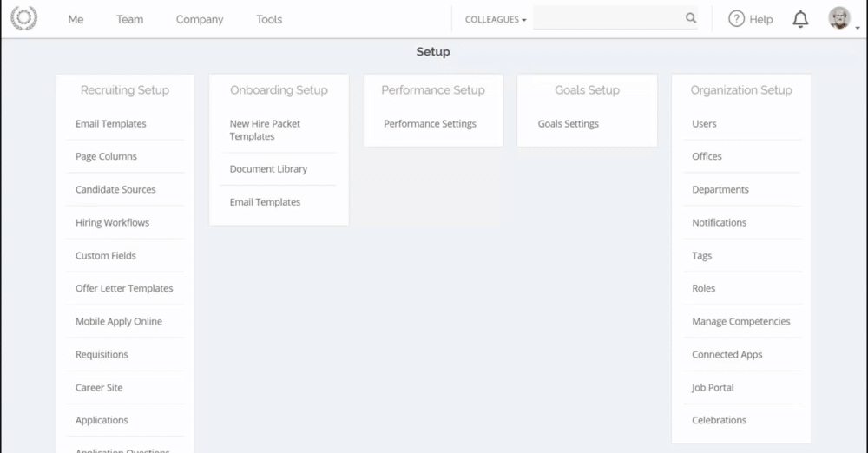Open Document Library in Onboarding Setup
868x453 pixels.
(268, 169)
